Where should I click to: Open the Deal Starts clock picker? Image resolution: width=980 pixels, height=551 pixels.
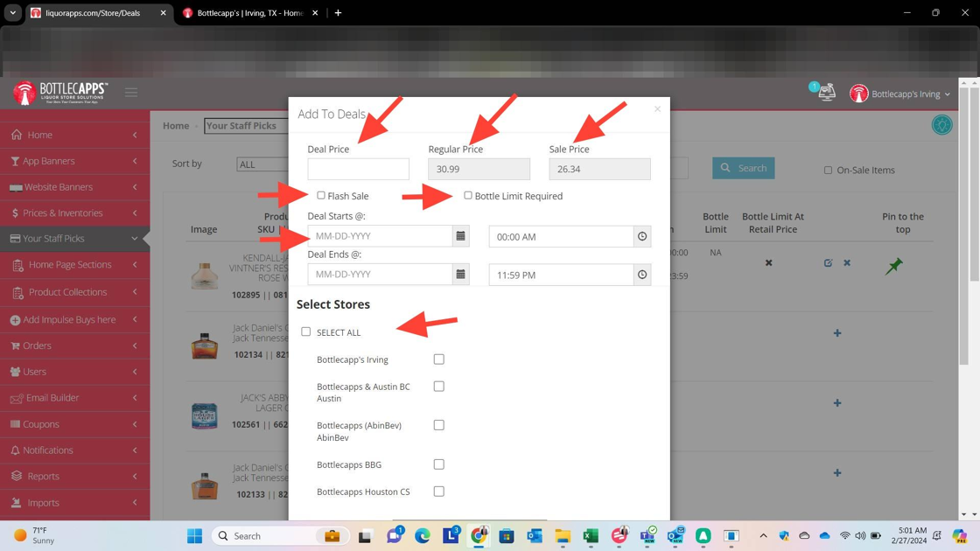[642, 236]
